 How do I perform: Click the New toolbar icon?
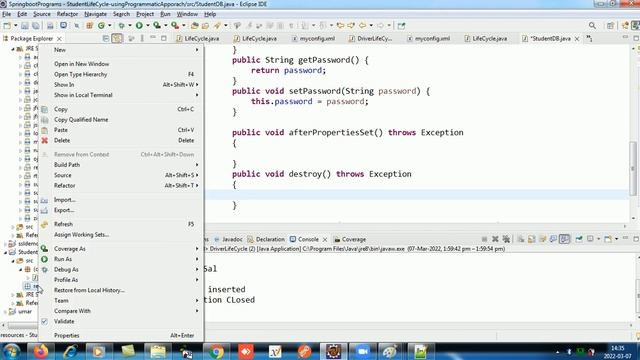pos(7,25)
